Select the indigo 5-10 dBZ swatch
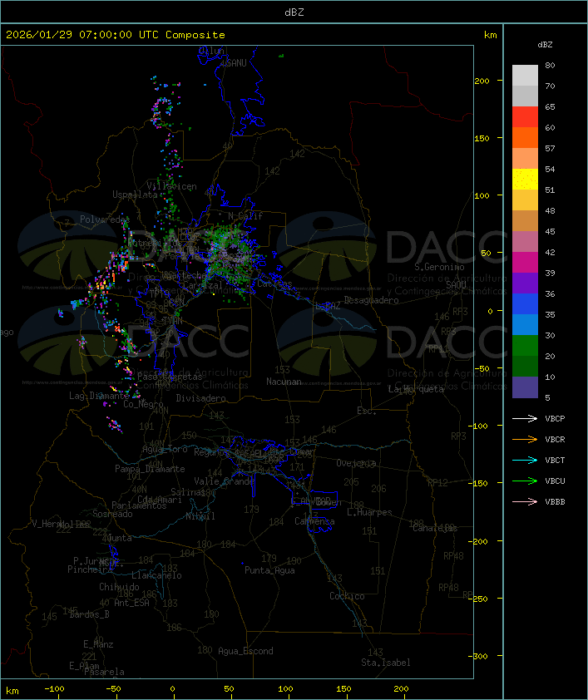 (525, 387)
